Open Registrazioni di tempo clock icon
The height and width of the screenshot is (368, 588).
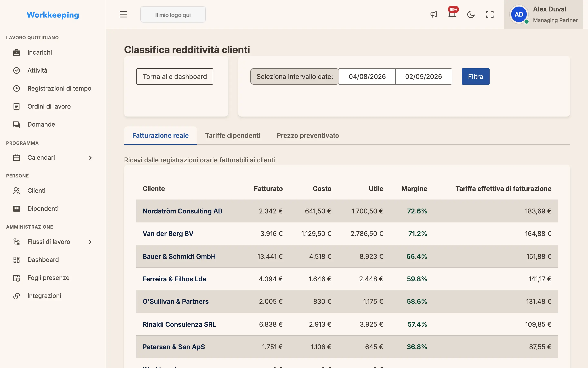17,88
